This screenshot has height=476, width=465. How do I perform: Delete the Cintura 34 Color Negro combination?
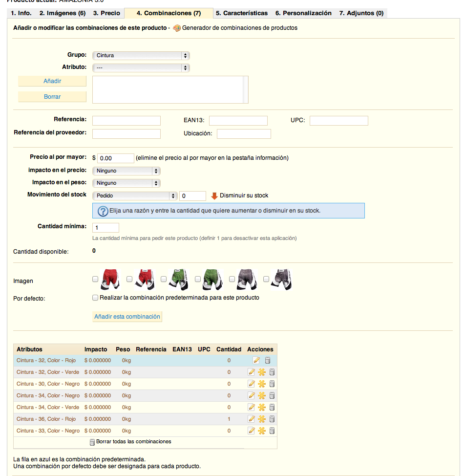[272, 395]
